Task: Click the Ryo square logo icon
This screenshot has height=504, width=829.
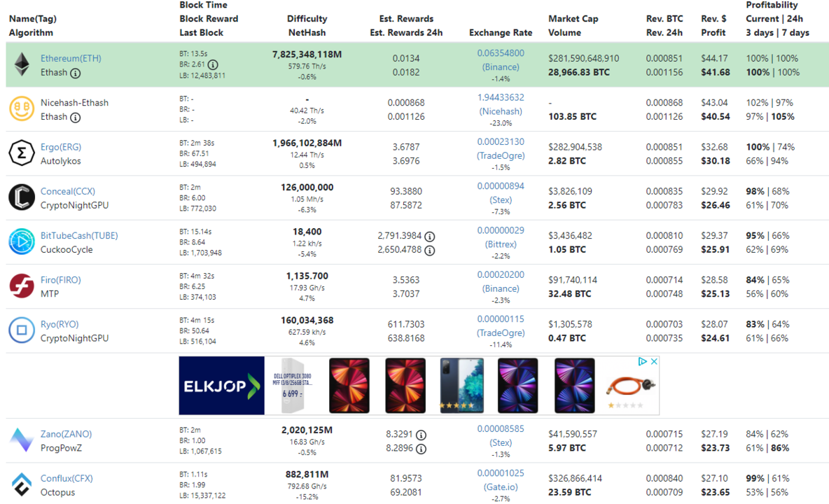Action: click(22, 330)
